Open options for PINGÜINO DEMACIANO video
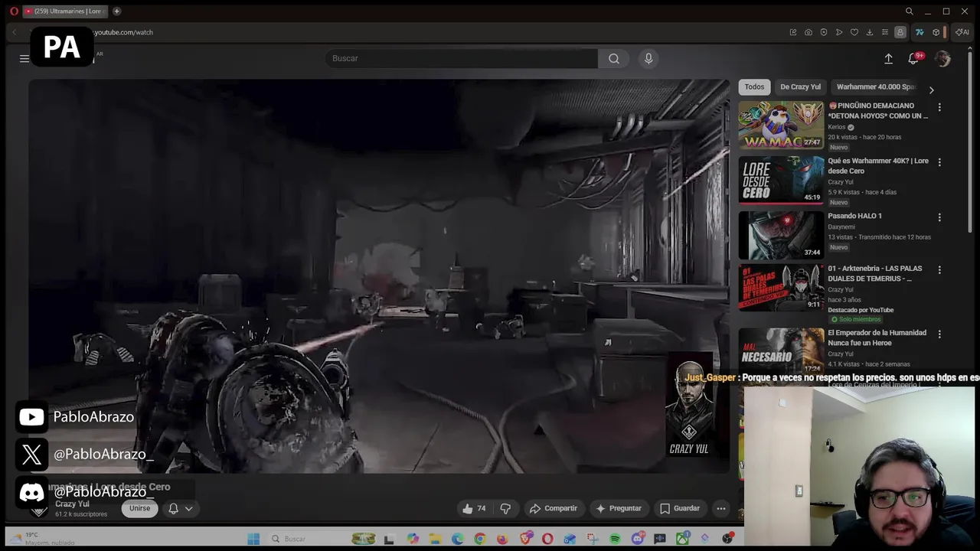The image size is (980, 551). coord(939,107)
